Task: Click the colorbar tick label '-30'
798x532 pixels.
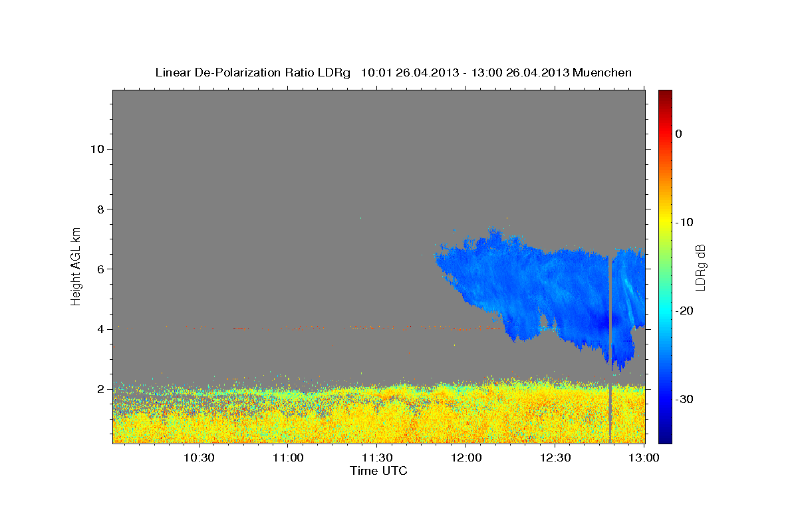Action: 685,399
